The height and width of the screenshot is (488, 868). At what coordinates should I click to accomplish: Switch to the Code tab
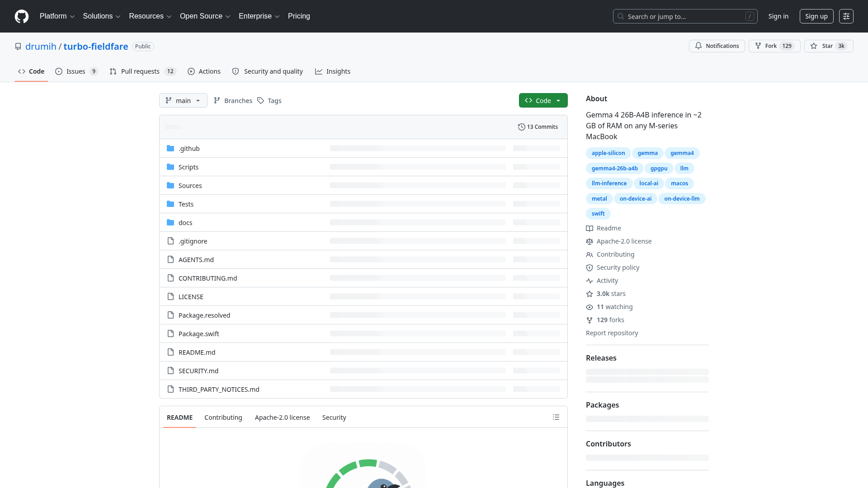pyautogui.click(x=31, y=71)
